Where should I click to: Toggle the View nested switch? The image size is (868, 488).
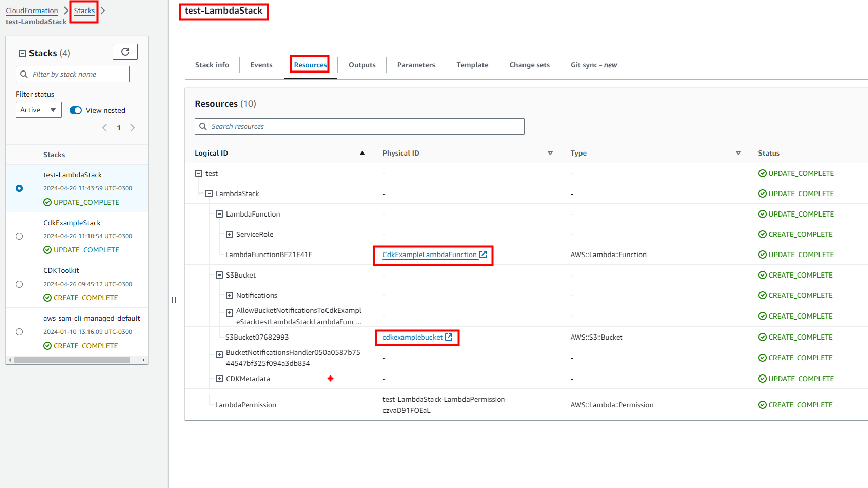pos(76,110)
